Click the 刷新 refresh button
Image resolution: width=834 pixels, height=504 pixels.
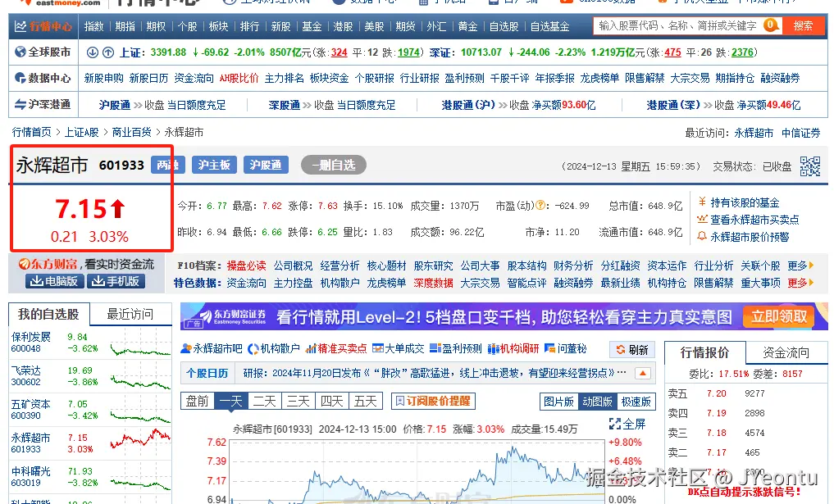click(x=632, y=349)
